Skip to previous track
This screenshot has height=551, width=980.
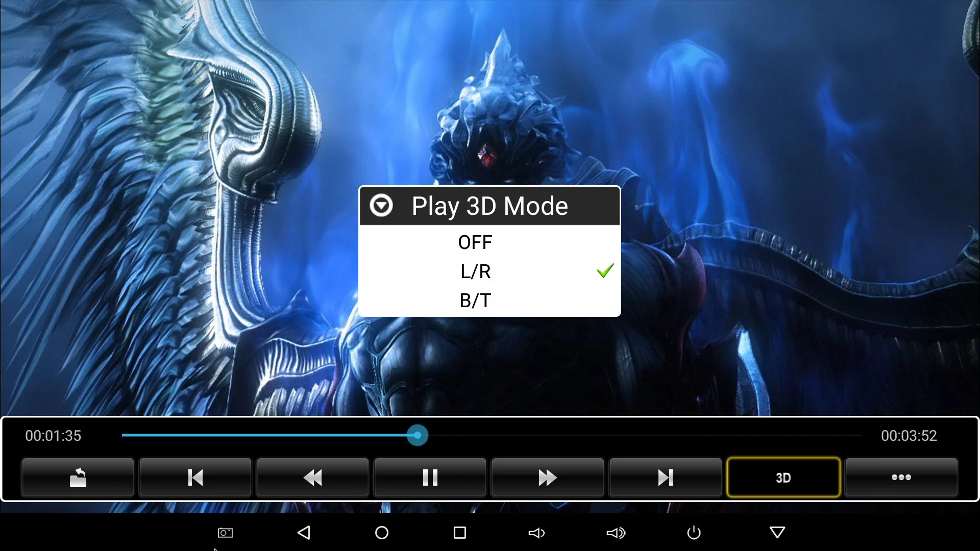pos(195,478)
